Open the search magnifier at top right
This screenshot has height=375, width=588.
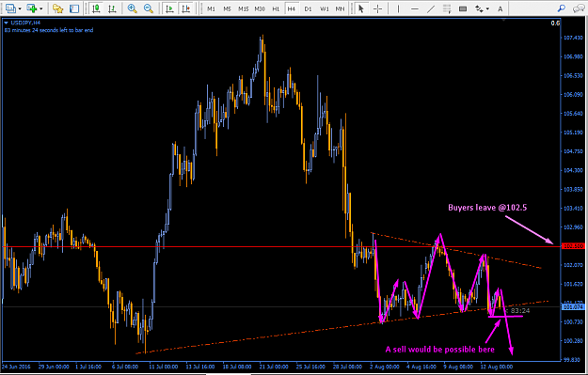click(x=562, y=8)
